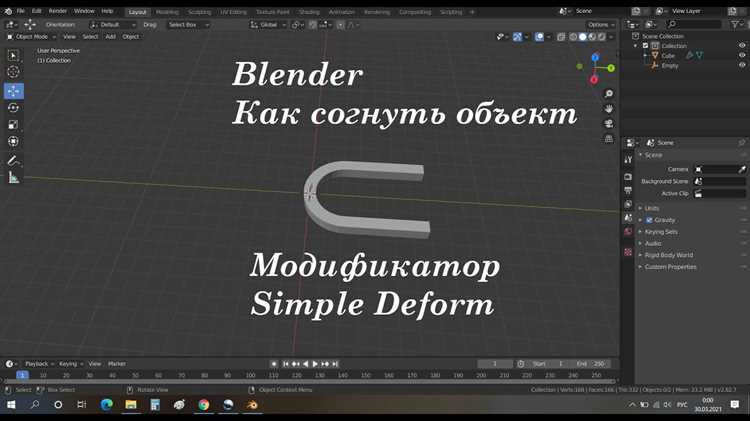Toggle viewport gizmos button
This screenshot has height=421, width=750.
point(517,37)
